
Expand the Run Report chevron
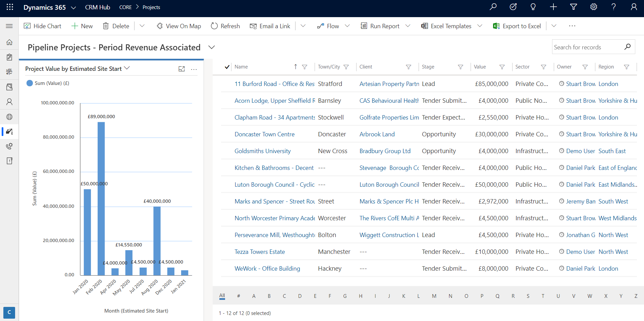[408, 26]
